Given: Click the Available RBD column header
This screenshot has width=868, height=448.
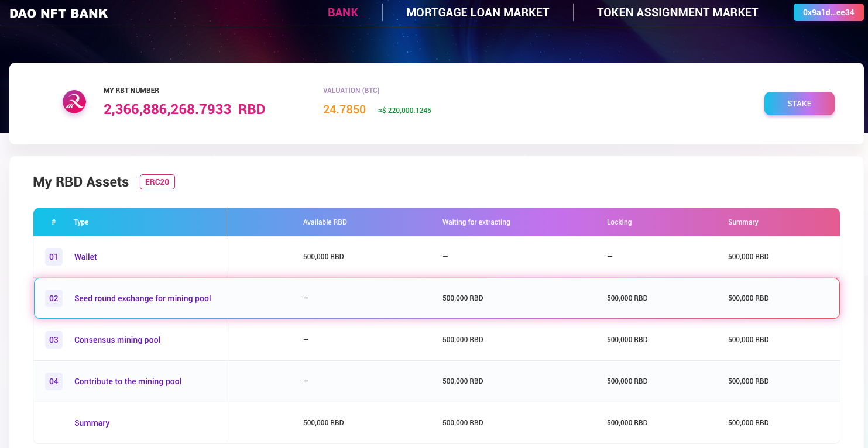Looking at the screenshot, I should [x=325, y=222].
